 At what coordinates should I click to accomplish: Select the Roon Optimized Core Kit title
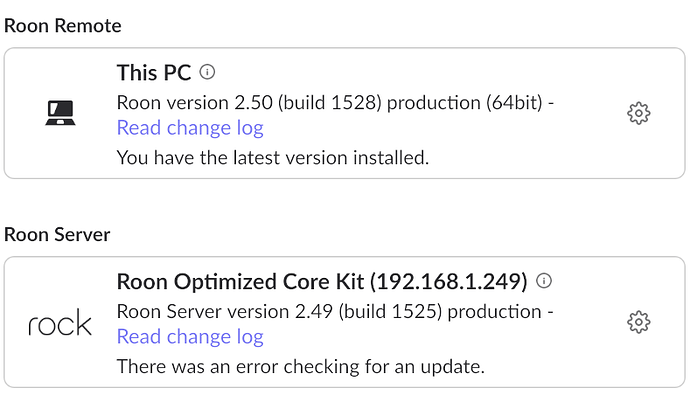click(x=322, y=282)
